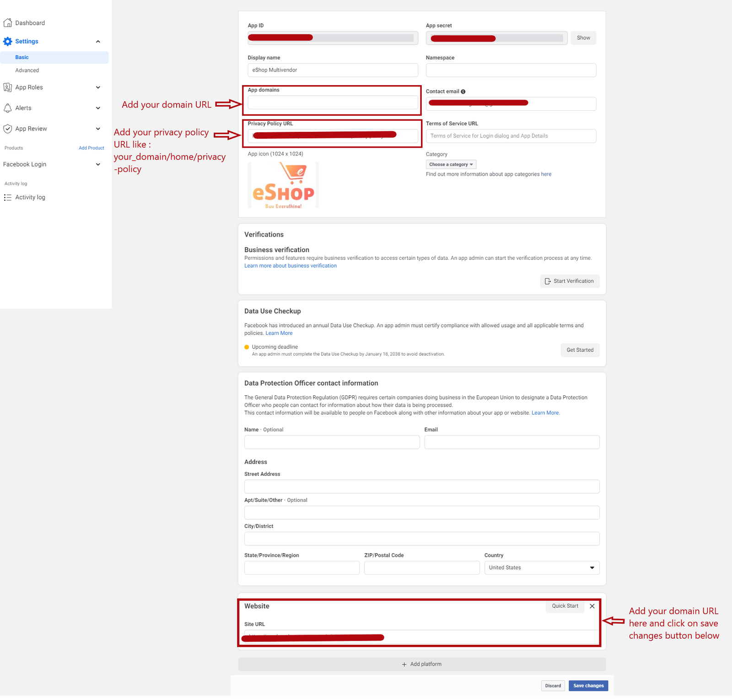Expand the Alerts chevron
Image resolution: width=732 pixels, height=700 pixels.
[98, 108]
